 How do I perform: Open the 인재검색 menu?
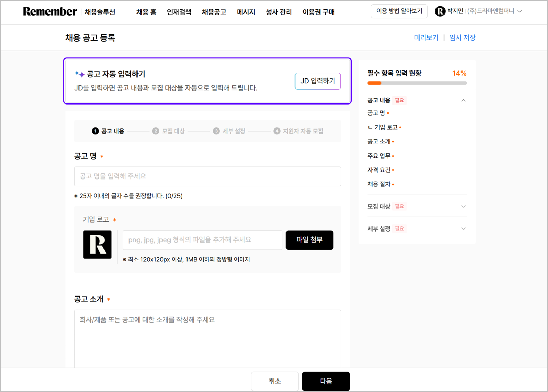point(179,12)
